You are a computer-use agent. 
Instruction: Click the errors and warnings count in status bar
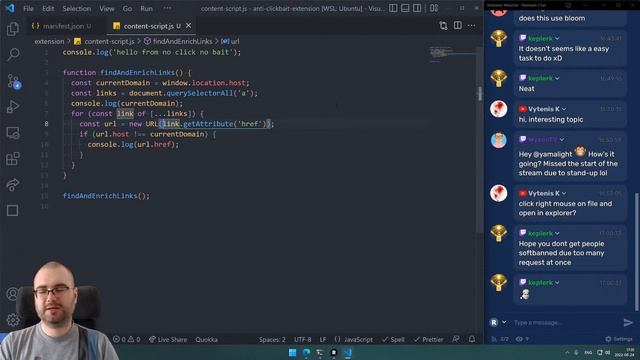[x=127, y=339]
